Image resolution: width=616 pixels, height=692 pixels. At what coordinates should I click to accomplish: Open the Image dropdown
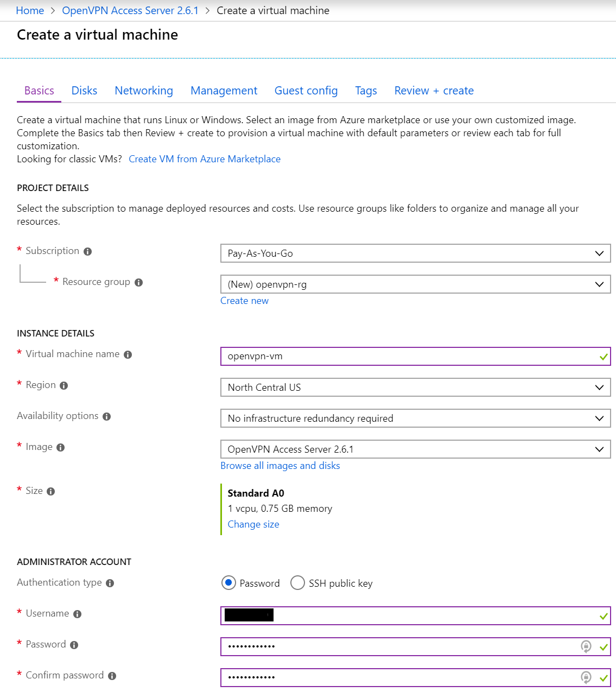416,449
